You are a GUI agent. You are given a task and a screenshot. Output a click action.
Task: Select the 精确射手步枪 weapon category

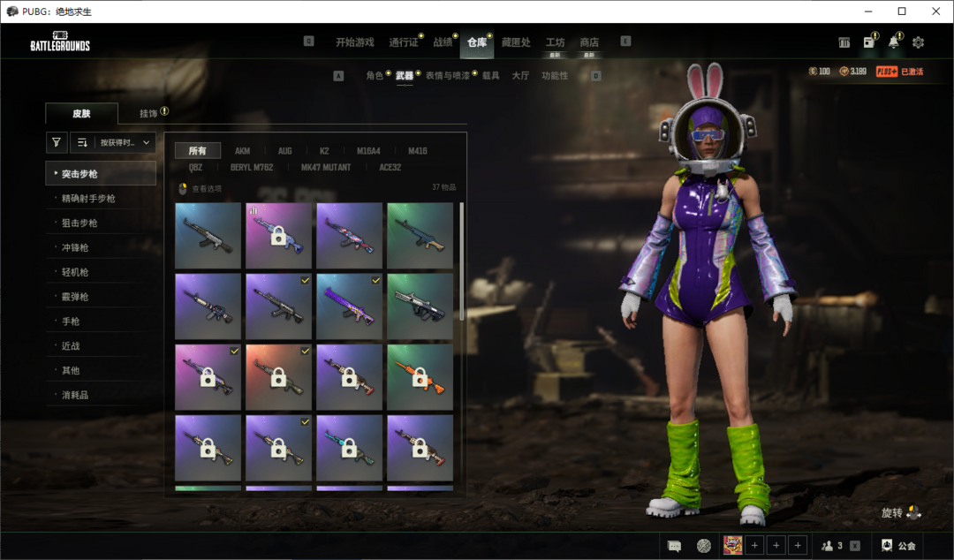(88, 199)
